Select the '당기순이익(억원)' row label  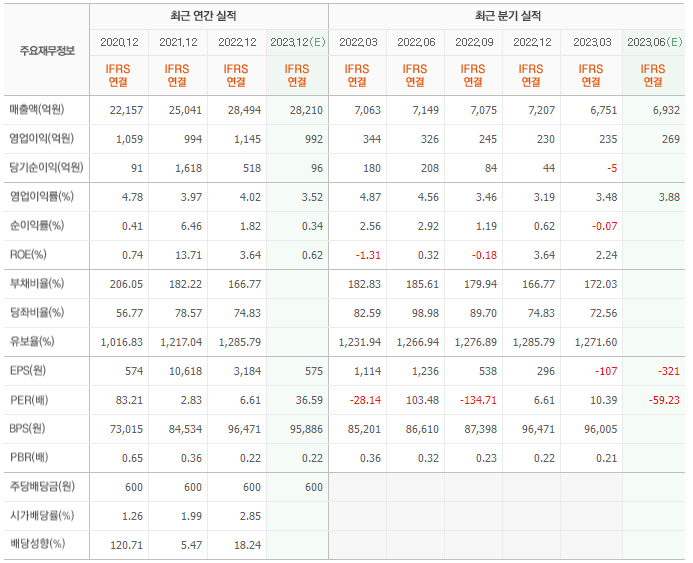46,167
